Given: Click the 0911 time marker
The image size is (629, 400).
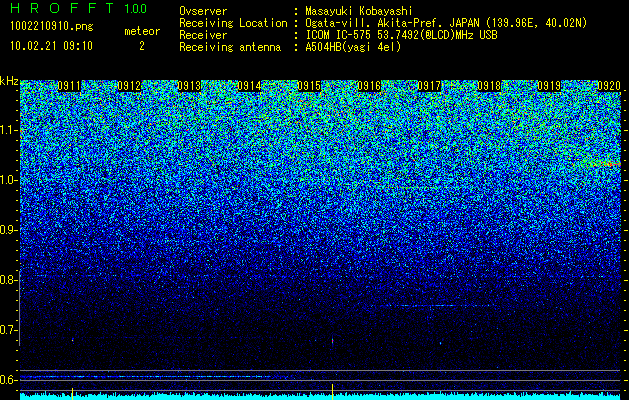Looking at the screenshot, I should click(69, 86).
